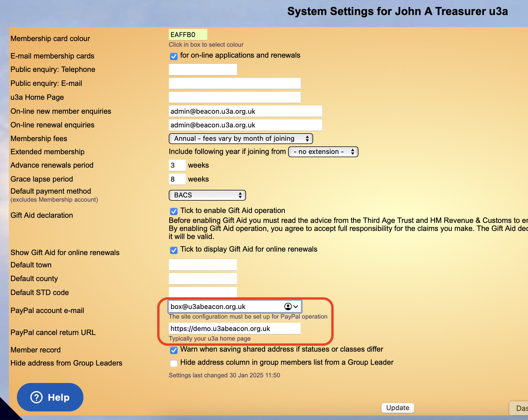Click the 'System Settings for John A Treasurer u3a' heading
The image size is (528, 420).
pos(398,11)
